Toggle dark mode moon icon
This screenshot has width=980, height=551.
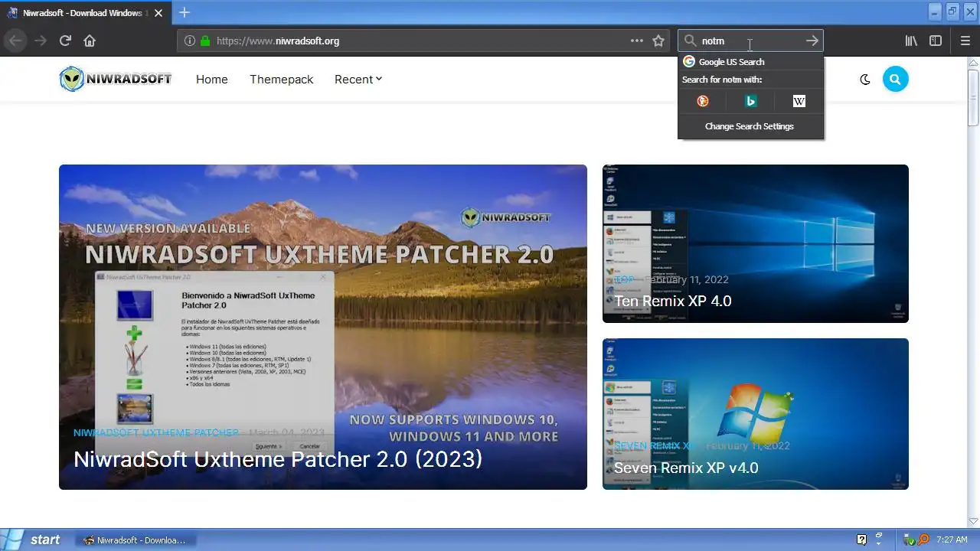[x=865, y=79]
